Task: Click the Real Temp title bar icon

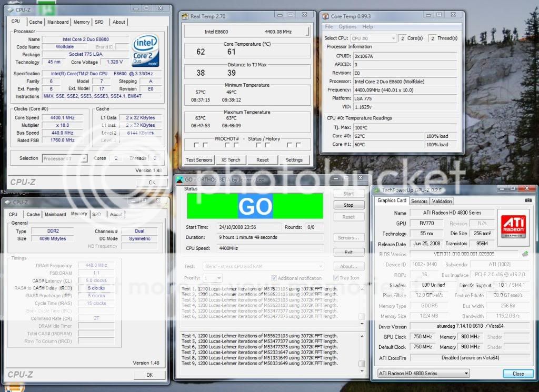Action: [185, 16]
